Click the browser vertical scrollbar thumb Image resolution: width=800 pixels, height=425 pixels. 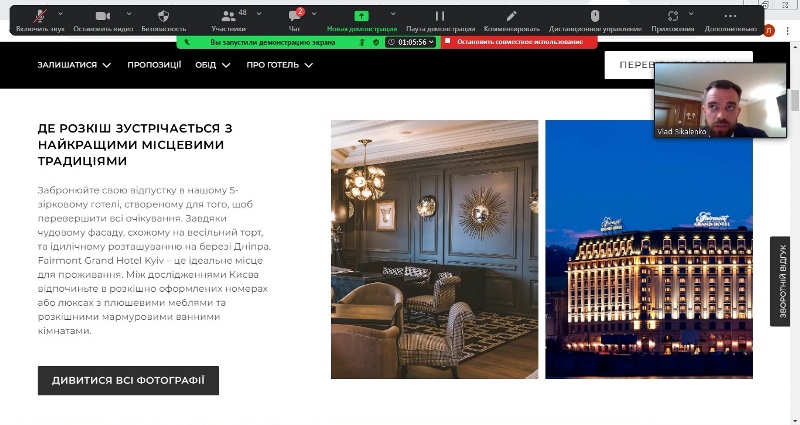[794, 101]
